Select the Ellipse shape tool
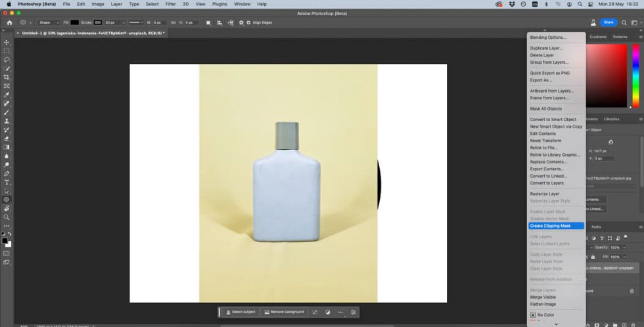Screen dimensions: 644x327 pos(7,200)
